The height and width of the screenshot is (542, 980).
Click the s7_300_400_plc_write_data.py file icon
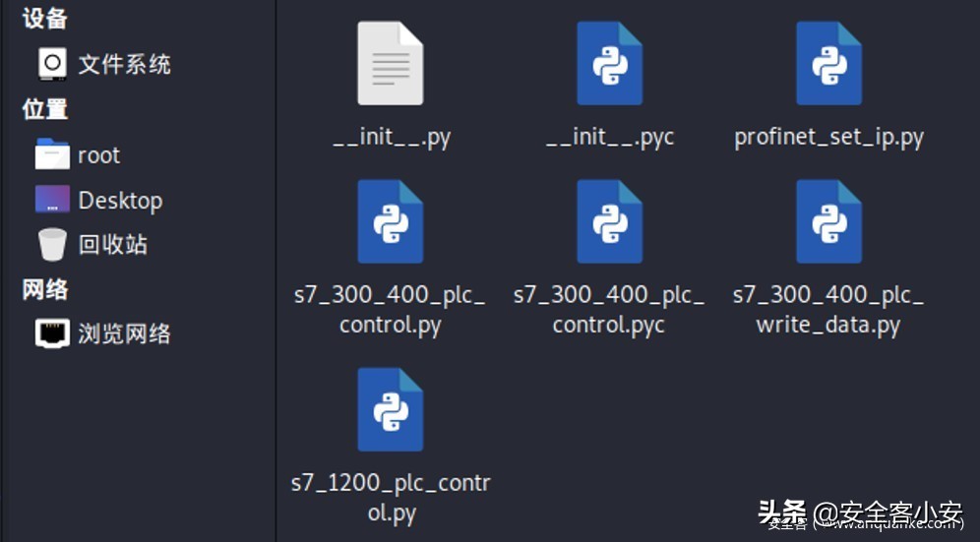pos(828,221)
